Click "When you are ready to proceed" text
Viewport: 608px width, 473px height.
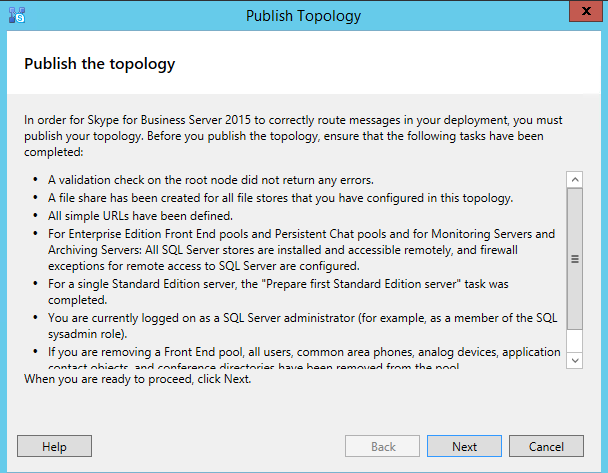click(x=138, y=379)
